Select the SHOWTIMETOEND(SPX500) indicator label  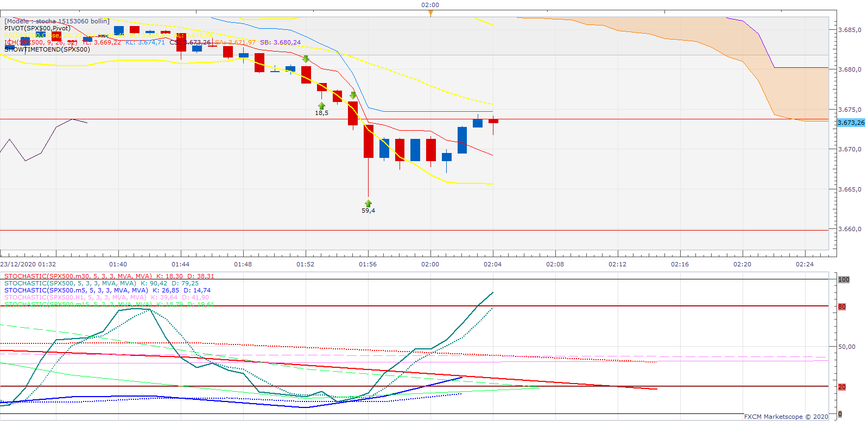[47, 49]
